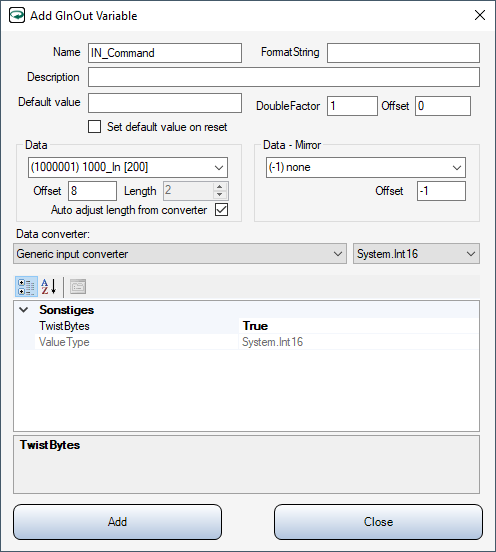Open the Property Pages icon
This screenshot has width=496, height=552.
[x=78, y=287]
